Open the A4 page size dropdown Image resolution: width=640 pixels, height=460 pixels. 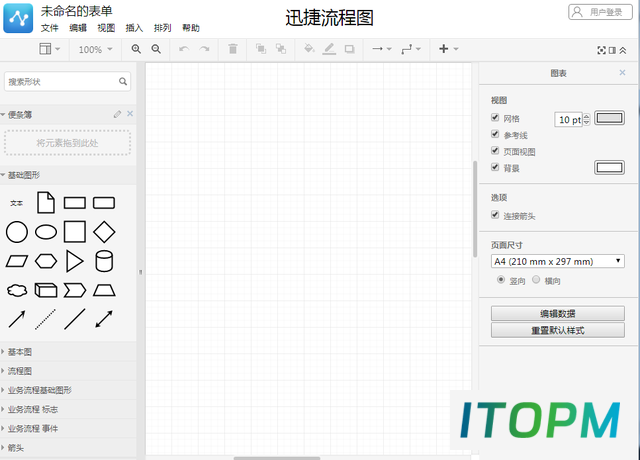558,261
